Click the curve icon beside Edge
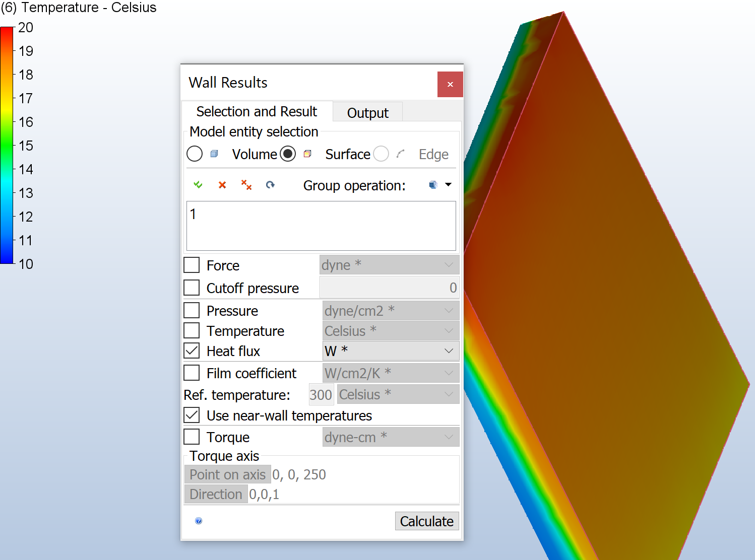 click(x=401, y=154)
